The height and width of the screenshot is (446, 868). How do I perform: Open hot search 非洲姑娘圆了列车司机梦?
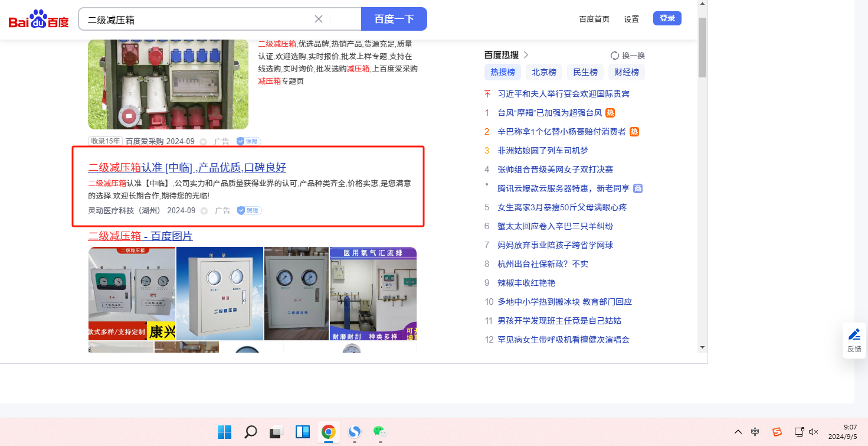pos(543,151)
